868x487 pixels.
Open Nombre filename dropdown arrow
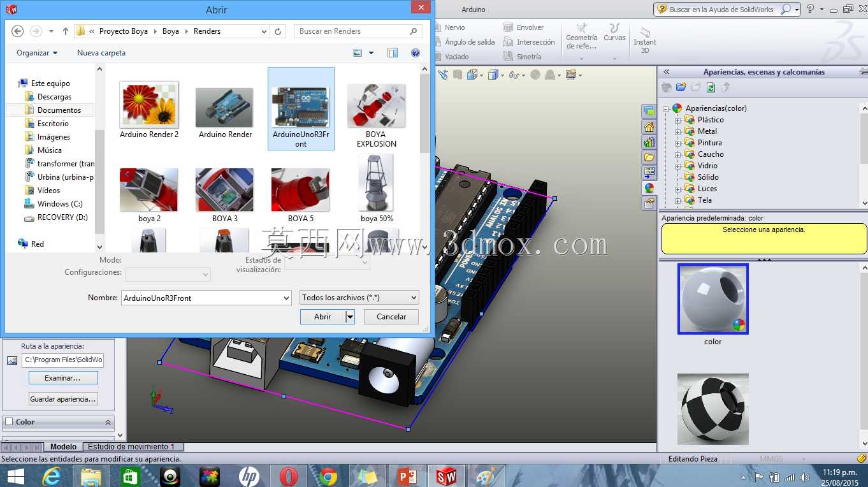(x=286, y=298)
